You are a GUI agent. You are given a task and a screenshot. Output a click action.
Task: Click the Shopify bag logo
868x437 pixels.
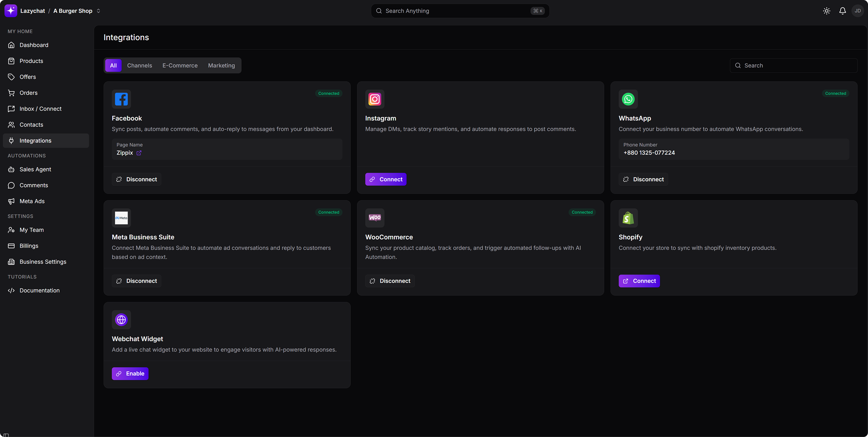pos(628,218)
